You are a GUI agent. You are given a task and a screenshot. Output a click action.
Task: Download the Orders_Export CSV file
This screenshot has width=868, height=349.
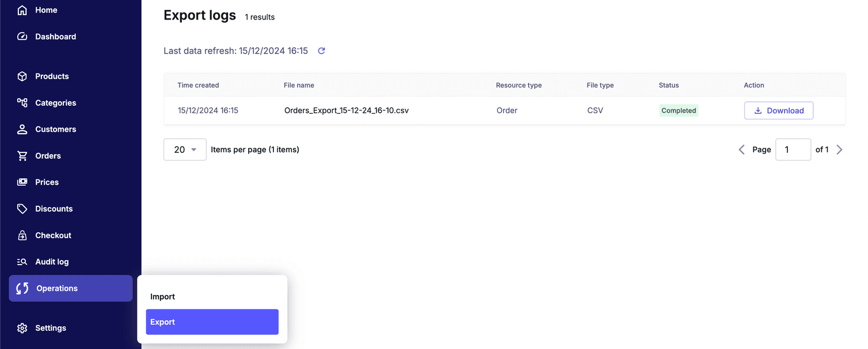[778, 110]
